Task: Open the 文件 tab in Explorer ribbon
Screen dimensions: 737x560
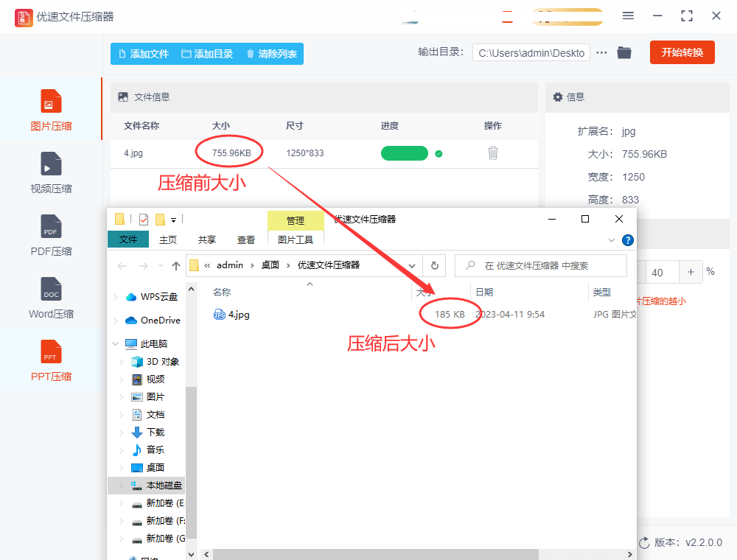Action: point(128,239)
